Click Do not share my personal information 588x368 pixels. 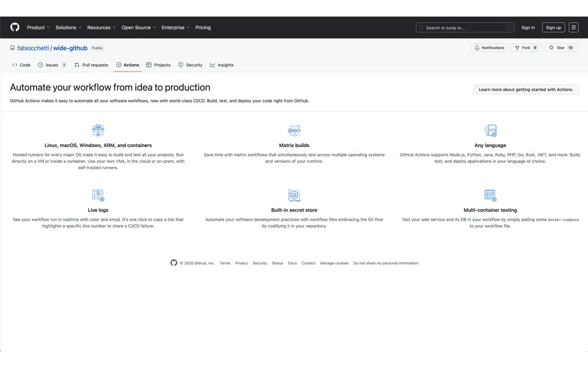[x=386, y=264]
